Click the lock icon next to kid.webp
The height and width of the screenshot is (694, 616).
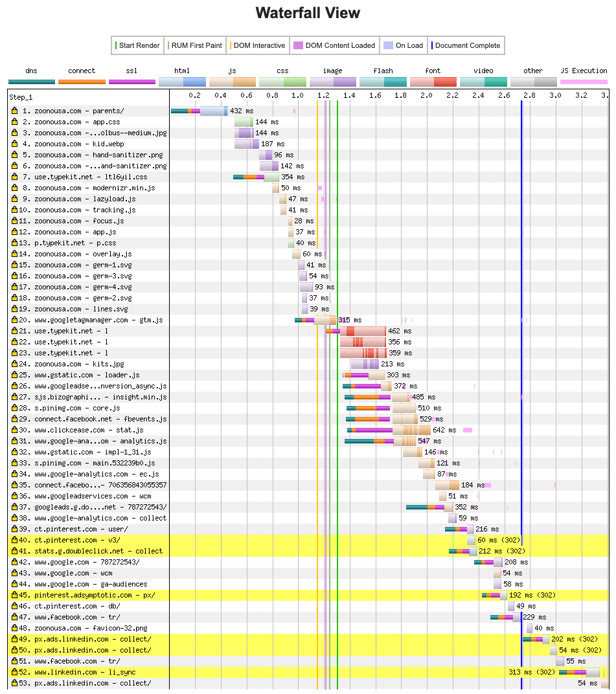tap(15, 144)
